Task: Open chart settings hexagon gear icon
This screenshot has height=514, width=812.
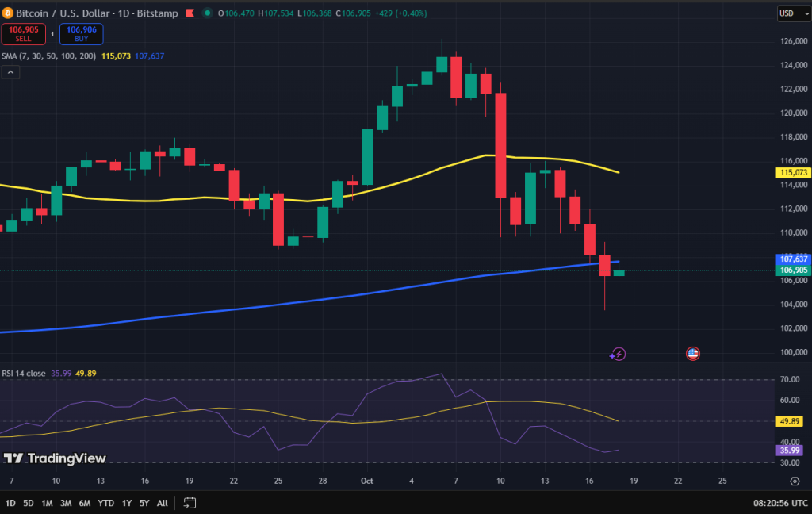Action: pyautogui.click(x=795, y=481)
